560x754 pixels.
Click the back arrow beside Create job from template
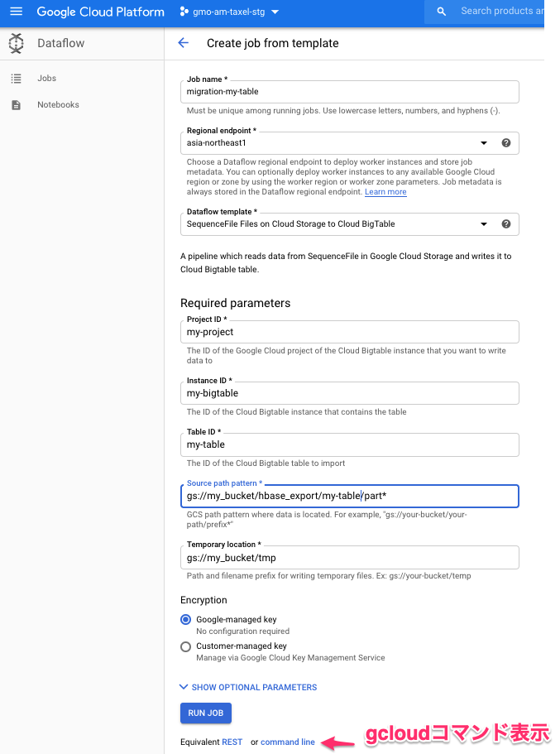pos(183,43)
